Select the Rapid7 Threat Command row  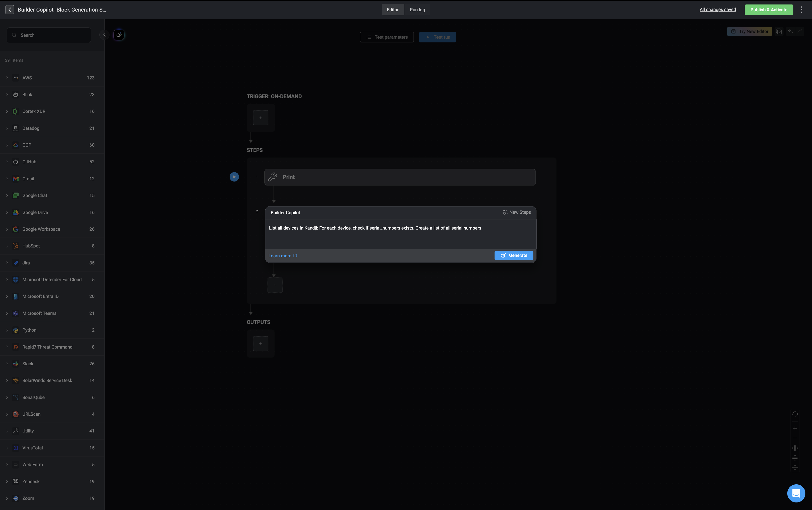pyautogui.click(x=52, y=347)
